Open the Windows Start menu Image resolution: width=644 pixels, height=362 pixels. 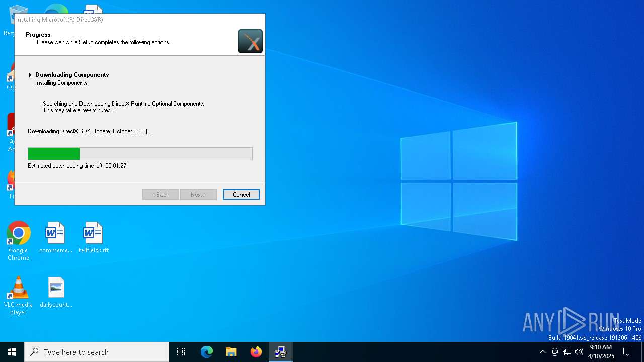[12, 352]
